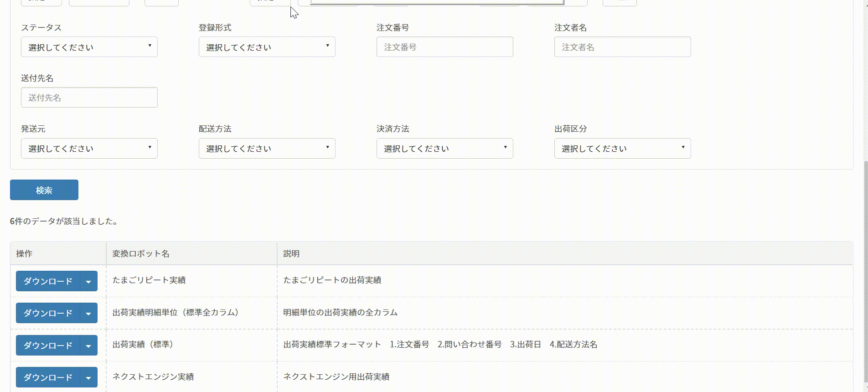Click description ネクストエンジン用出荷実績
The image size is (868, 392).
click(336, 377)
